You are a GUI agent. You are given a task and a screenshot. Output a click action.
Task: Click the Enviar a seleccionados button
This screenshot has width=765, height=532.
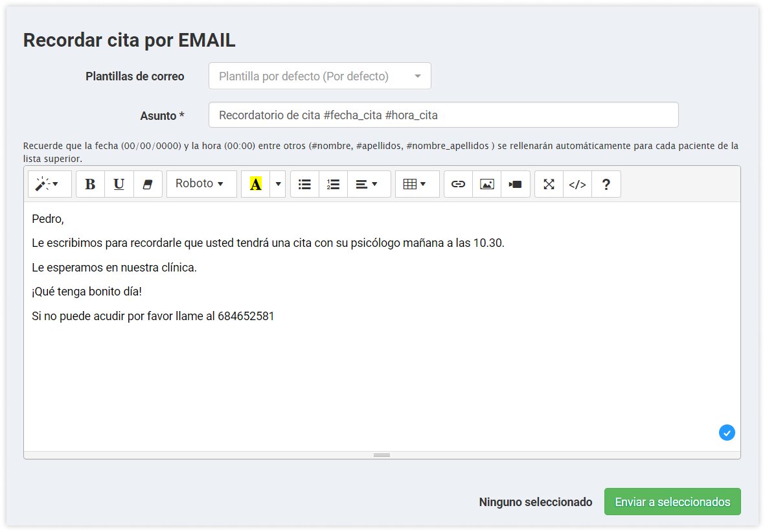672,502
